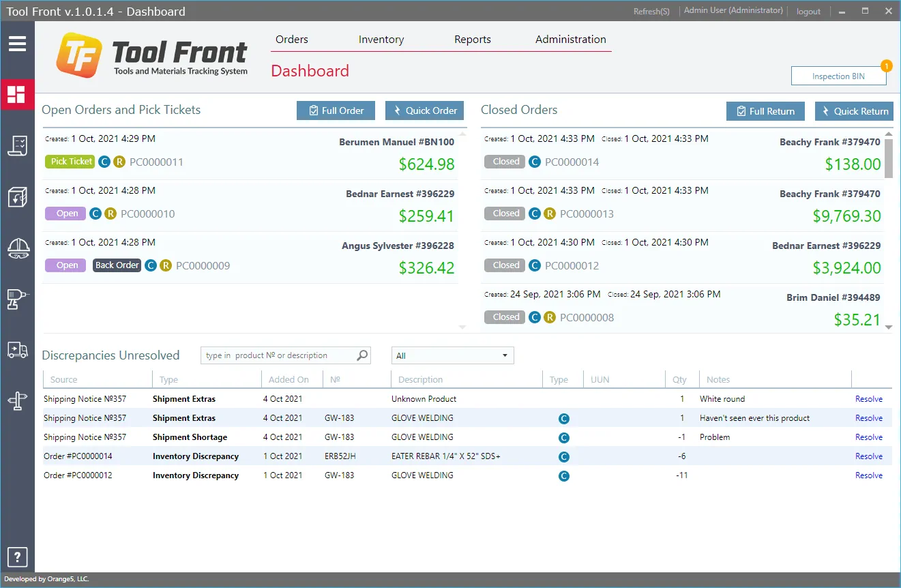Screen dimensions: 901x588
Task: Open the Inventory menu
Action: (x=381, y=40)
